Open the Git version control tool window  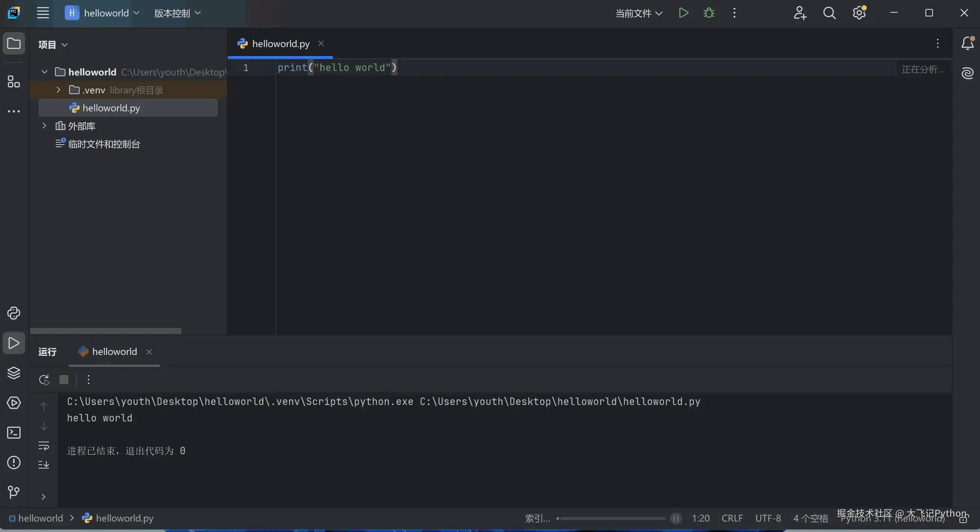tap(14, 492)
